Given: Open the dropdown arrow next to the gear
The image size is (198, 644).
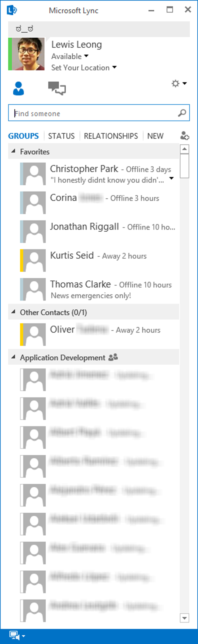Looking at the screenshot, I should pos(185,83).
